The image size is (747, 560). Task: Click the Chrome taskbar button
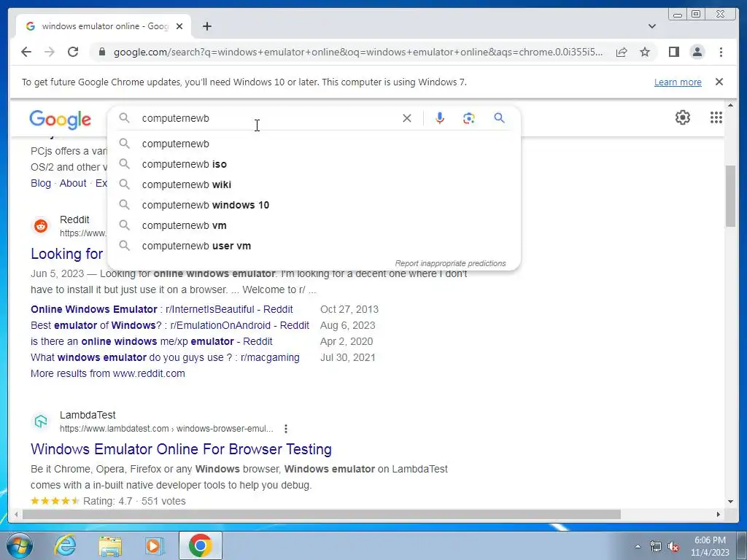point(200,545)
